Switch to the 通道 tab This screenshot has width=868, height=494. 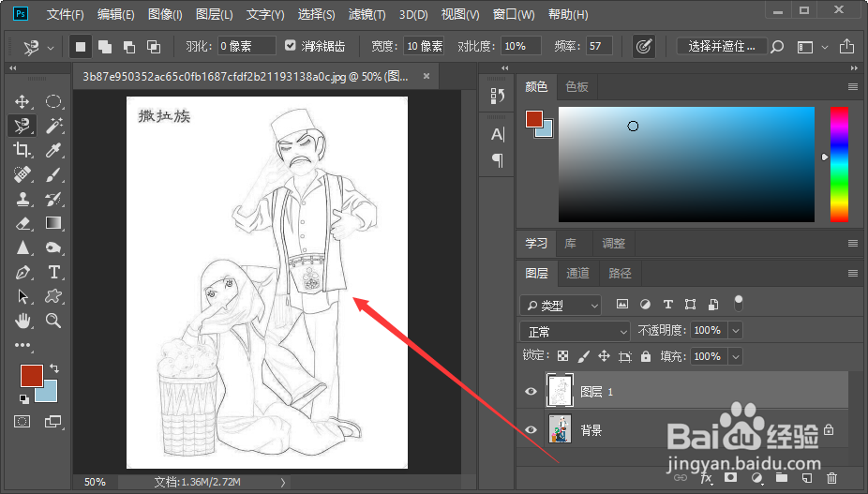click(x=578, y=273)
